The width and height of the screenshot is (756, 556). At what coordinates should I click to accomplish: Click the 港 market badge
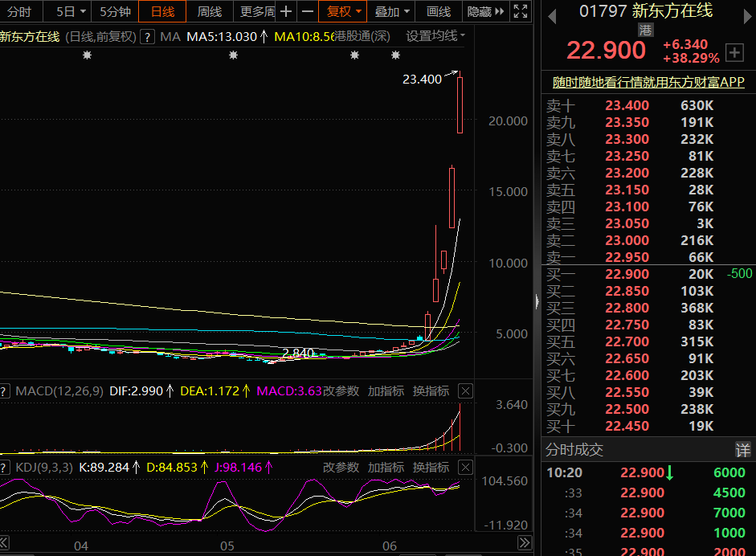point(645,31)
